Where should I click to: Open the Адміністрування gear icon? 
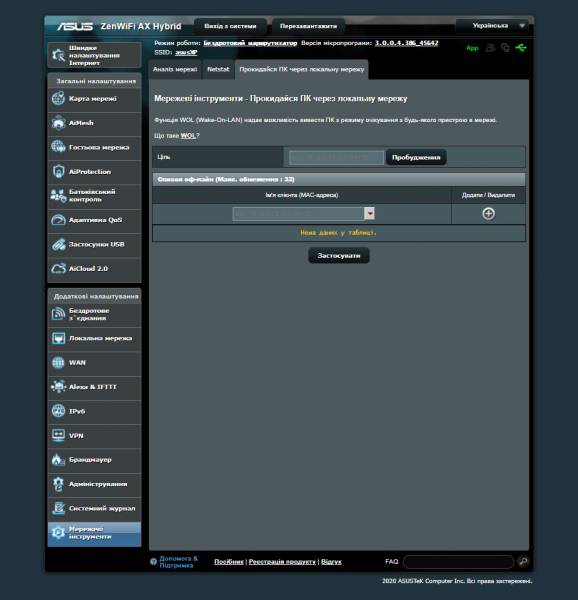coord(58,484)
